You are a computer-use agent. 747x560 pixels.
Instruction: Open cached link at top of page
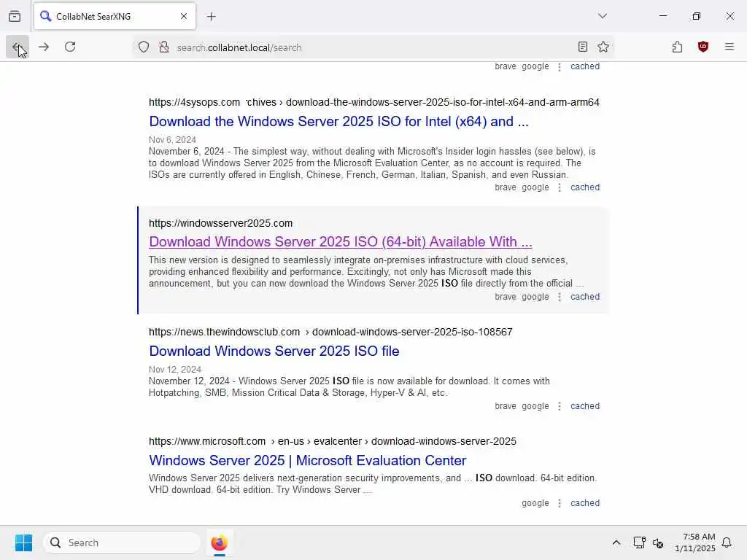585,66
